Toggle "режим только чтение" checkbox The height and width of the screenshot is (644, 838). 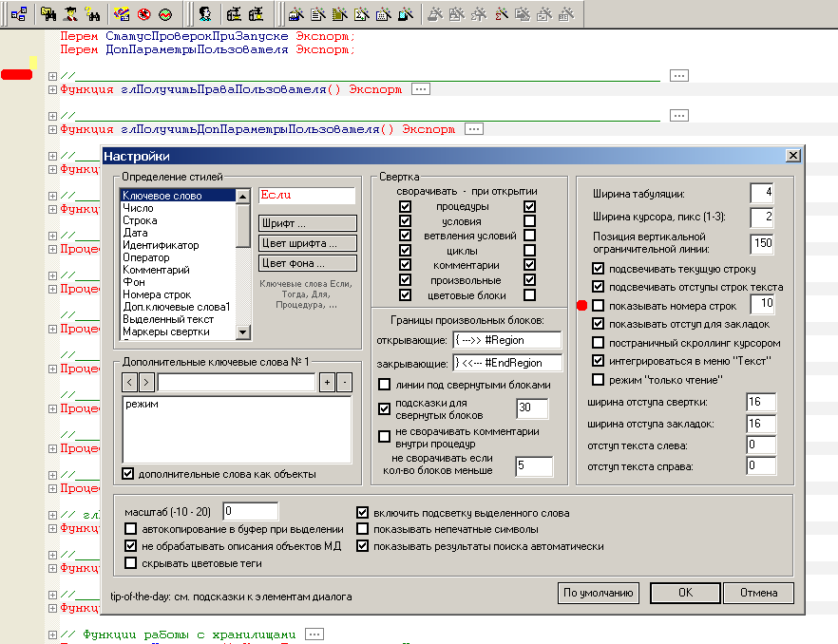598,380
